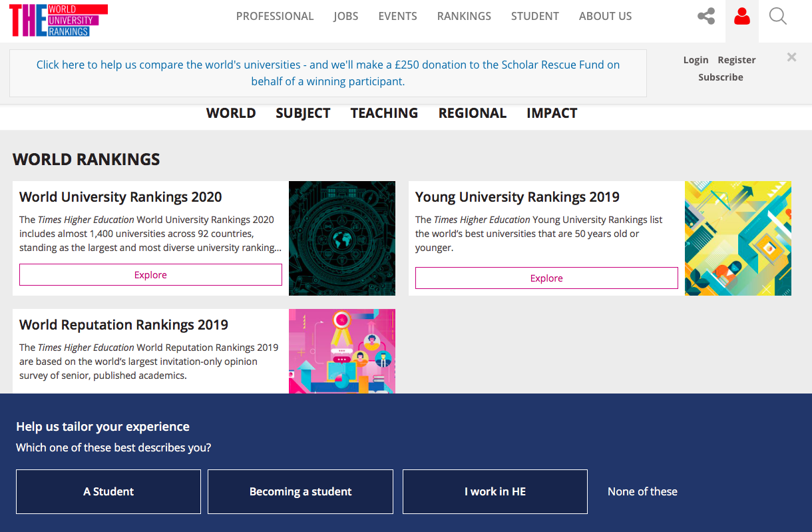Click the World Reputation Rankings pink thumbnail
The width and height of the screenshot is (812, 532).
coord(342,352)
